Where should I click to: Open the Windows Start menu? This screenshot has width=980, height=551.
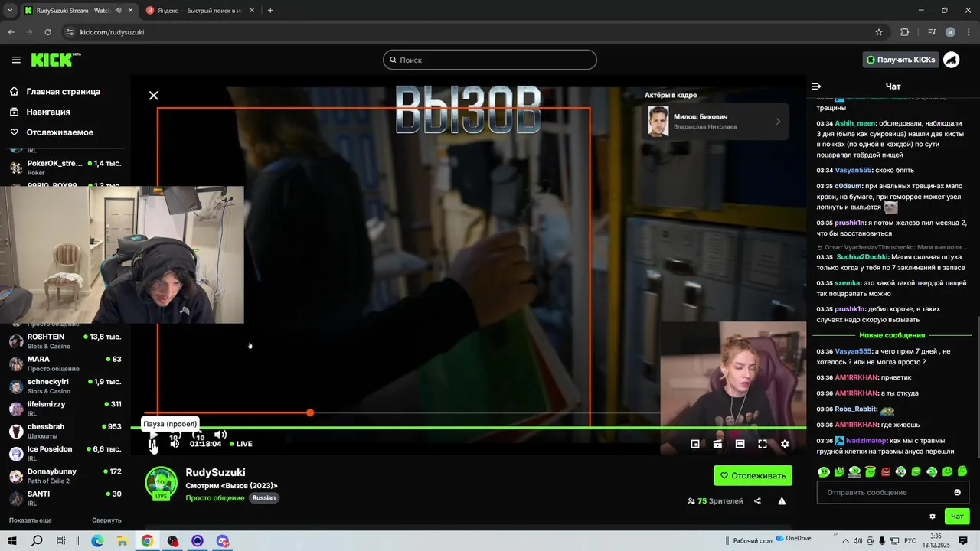pos(13,541)
